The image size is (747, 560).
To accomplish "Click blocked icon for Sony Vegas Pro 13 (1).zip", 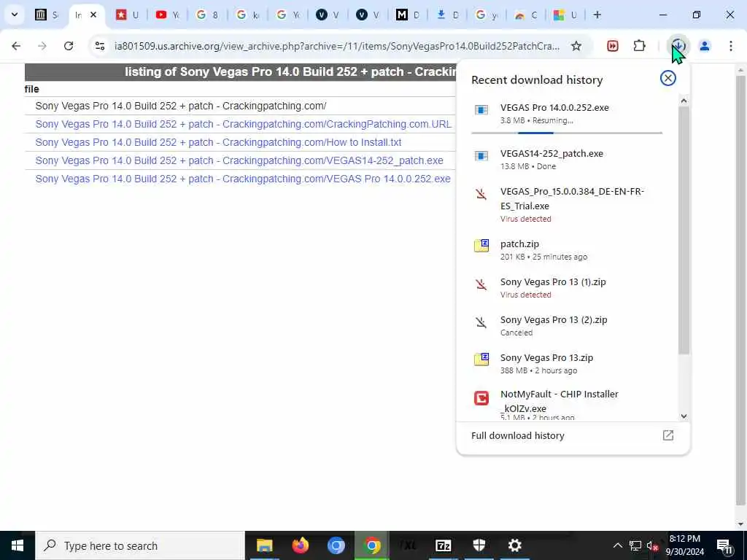I will click(x=481, y=285).
